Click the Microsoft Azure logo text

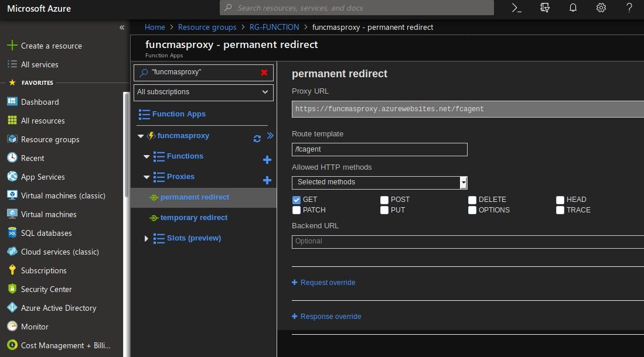[x=39, y=8]
